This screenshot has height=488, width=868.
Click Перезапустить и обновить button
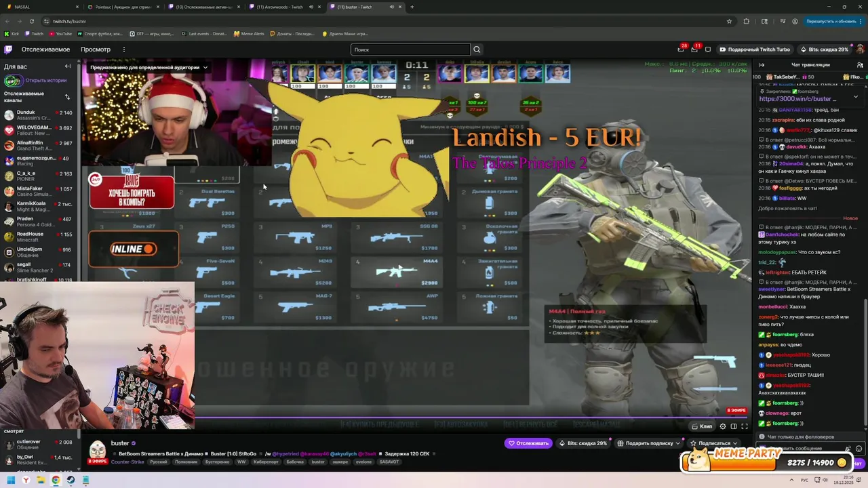pos(831,21)
